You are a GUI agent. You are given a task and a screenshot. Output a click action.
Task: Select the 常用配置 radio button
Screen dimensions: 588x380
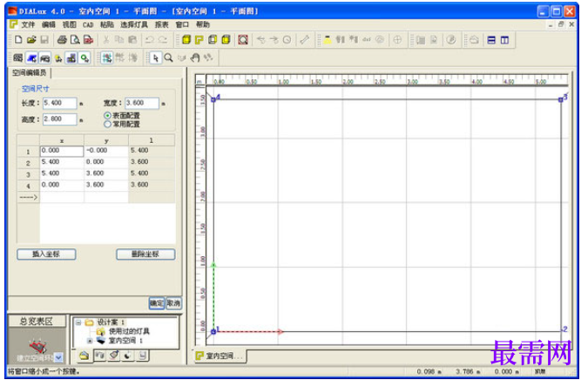pos(108,124)
